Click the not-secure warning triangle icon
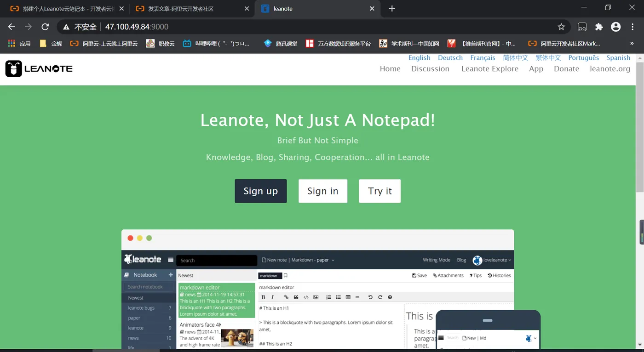This screenshot has height=352, width=644. point(66,27)
